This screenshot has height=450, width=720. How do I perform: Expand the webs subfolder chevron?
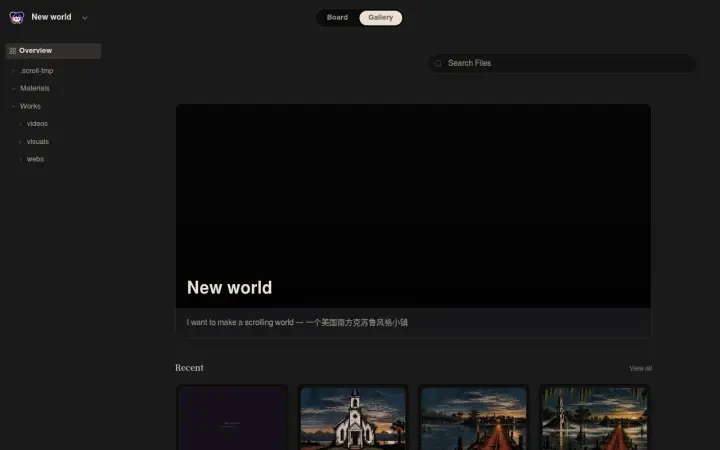(21, 159)
